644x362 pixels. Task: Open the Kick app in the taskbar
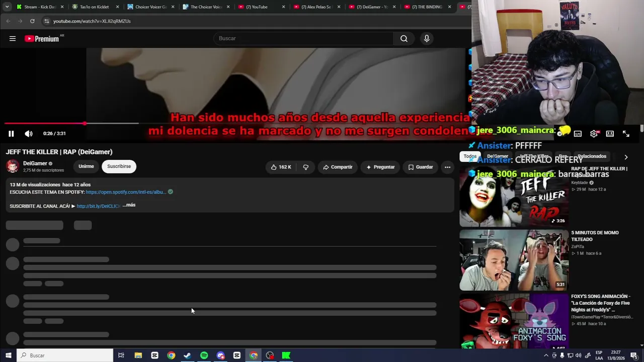click(286, 355)
